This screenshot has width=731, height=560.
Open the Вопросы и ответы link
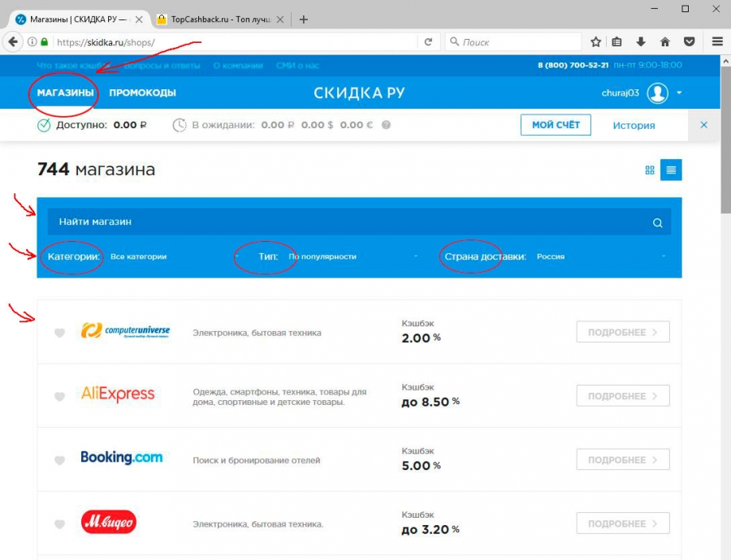[162, 66]
